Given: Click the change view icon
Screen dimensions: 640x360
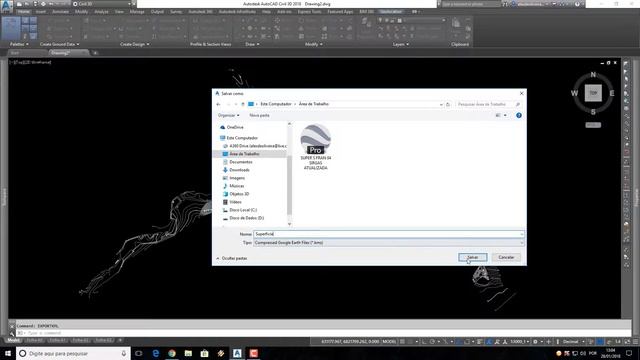Looking at the screenshot, I should pyautogui.click(x=498, y=116).
